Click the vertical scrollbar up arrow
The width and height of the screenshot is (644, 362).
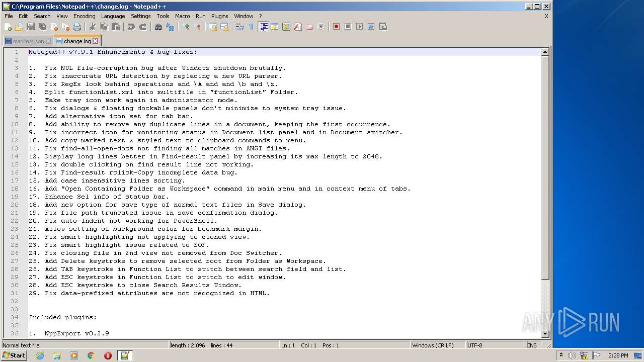click(x=545, y=52)
